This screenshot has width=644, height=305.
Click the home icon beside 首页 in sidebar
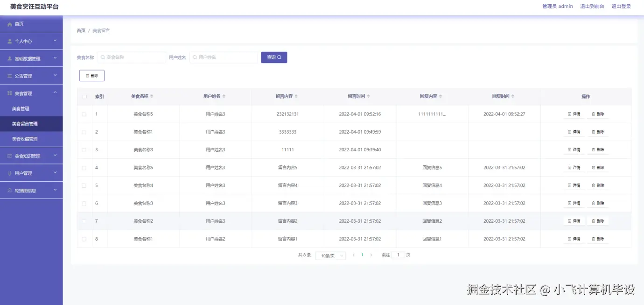pyautogui.click(x=10, y=24)
